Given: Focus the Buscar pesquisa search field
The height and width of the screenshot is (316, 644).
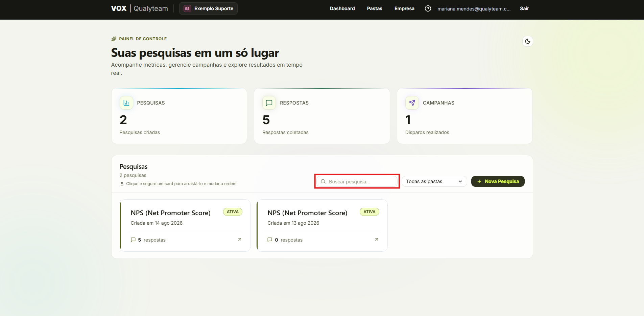Looking at the screenshot, I should 357,181.
